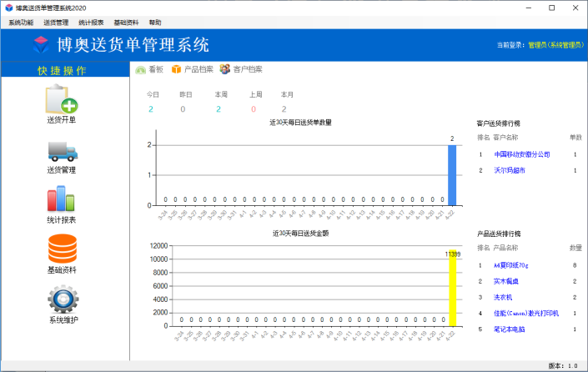The height and width of the screenshot is (372, 588).
Task: Click customer link 沃尔玛超市
Action: [510, 171]
